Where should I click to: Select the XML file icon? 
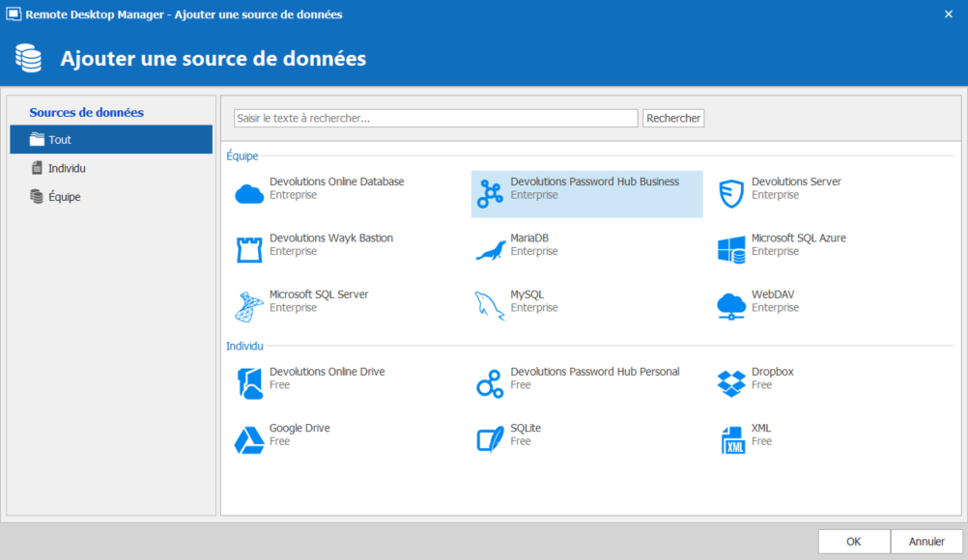coord(733,440)
